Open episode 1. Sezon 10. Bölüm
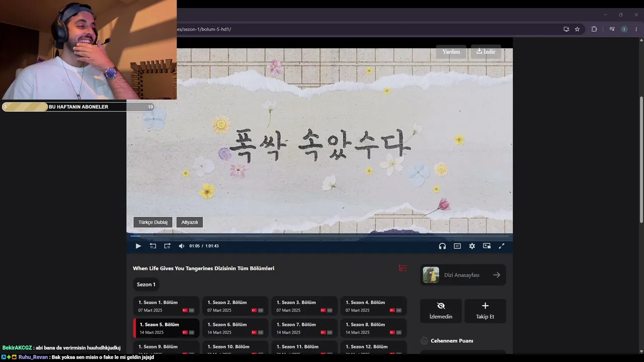 click(x=235, y=347)
